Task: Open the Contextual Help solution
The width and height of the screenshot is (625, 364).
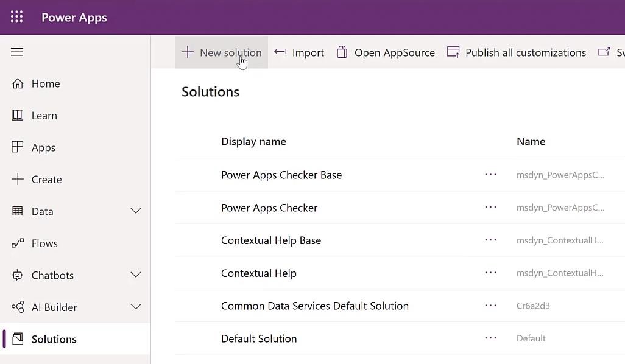Action: pyautogui.click(x=259, y=273)
